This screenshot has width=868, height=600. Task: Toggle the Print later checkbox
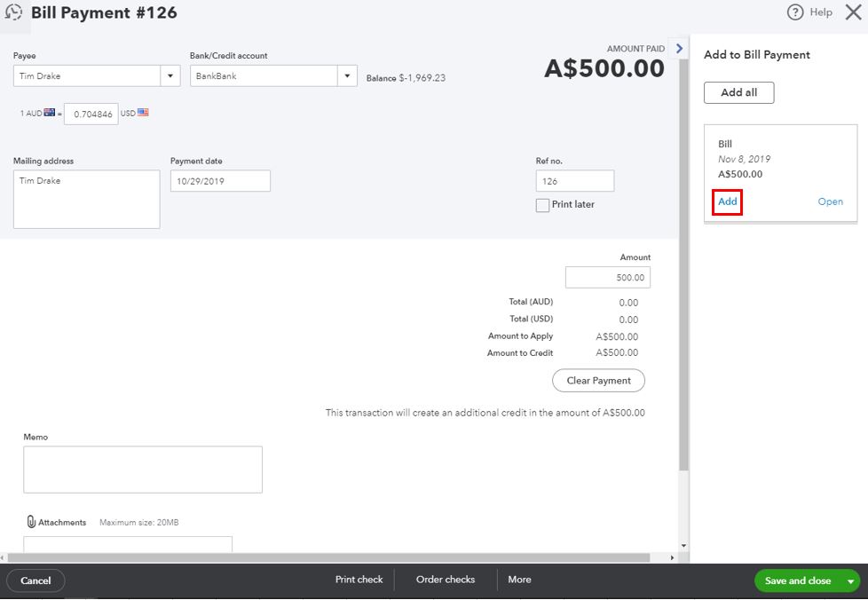pos(542,205)
